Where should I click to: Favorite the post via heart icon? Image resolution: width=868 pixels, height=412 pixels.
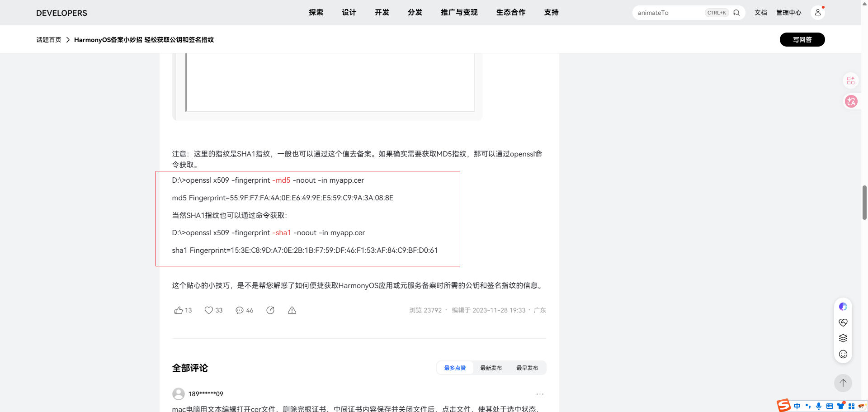point(208,310)
